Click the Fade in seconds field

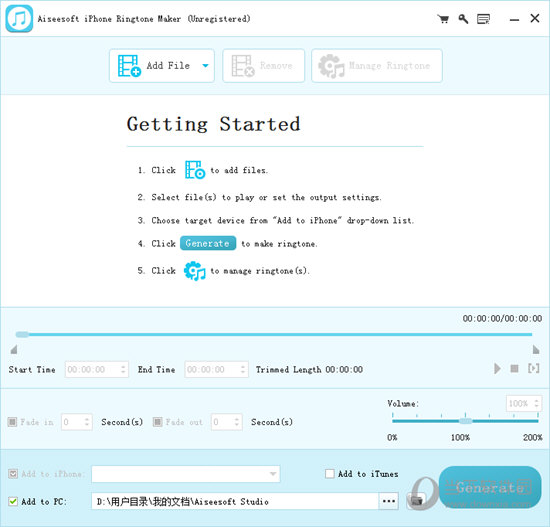point(77,422)
